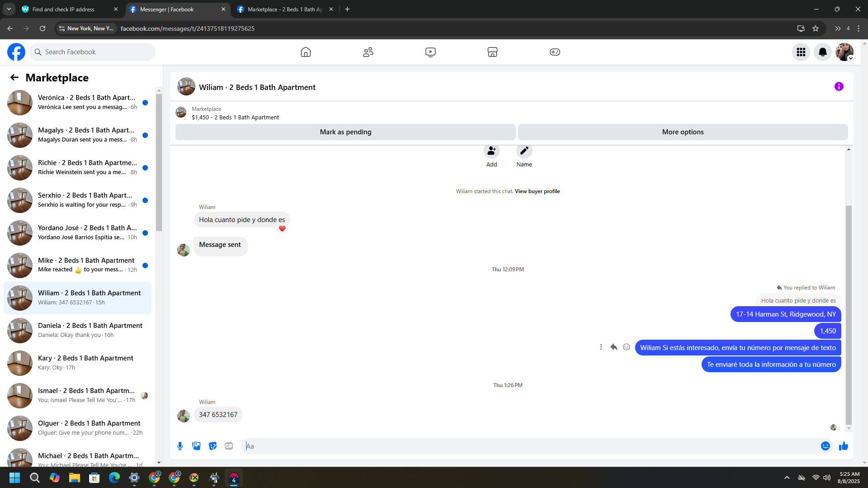Open the Video (Watch) icon

431,52
